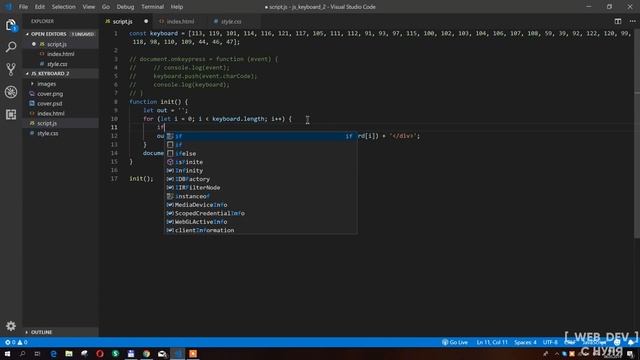The height and width of the screenshot is (360, 640).
Task: Open File Explorer from taskbar
Action: [x=69, y=353]
